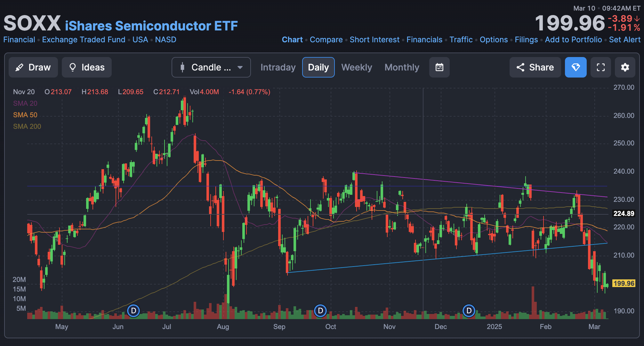
Task: Click the dividend D marker in December
Action: click(469, 310)
